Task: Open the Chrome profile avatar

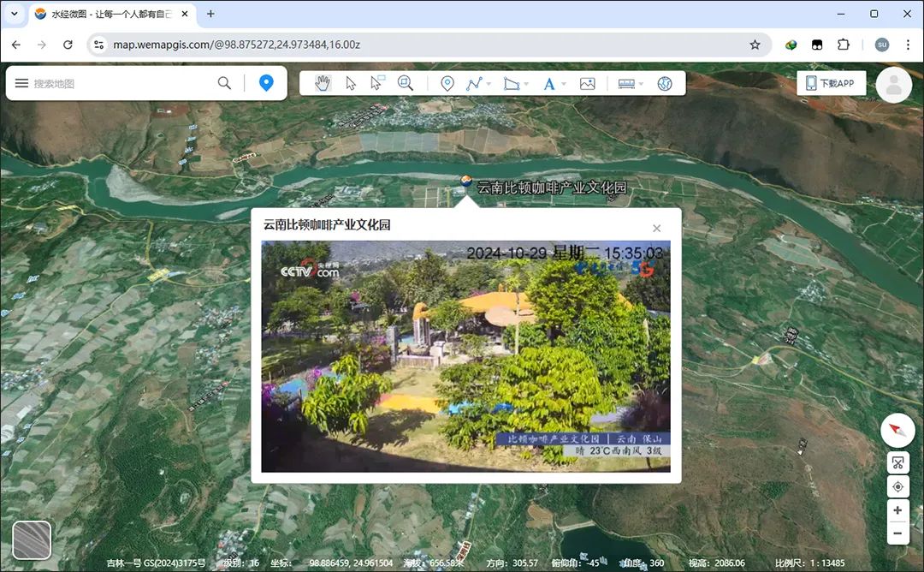Action: (x=881, y=45)
